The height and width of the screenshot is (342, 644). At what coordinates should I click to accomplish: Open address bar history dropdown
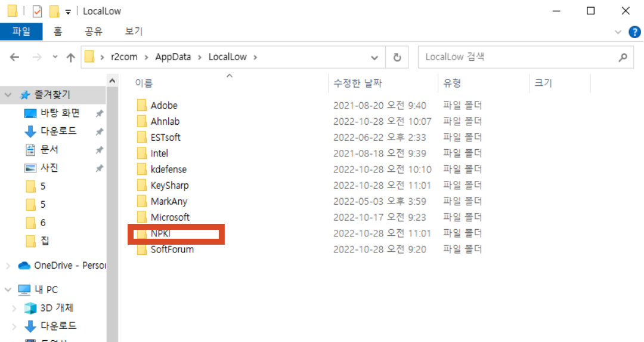point(374,57)
